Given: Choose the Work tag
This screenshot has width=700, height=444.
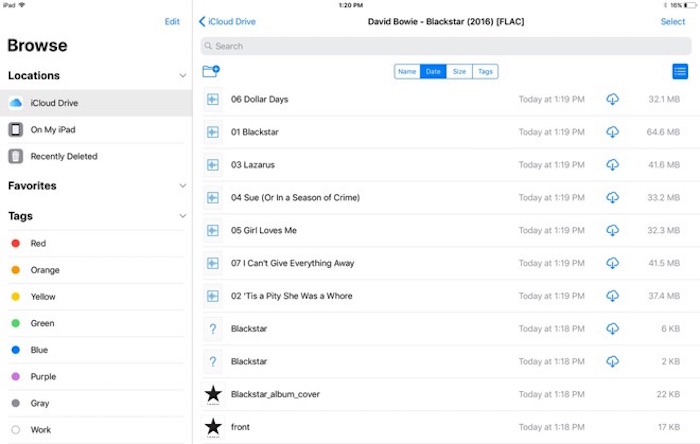Looking at the screenshot, I should click(x=96, y=430).
